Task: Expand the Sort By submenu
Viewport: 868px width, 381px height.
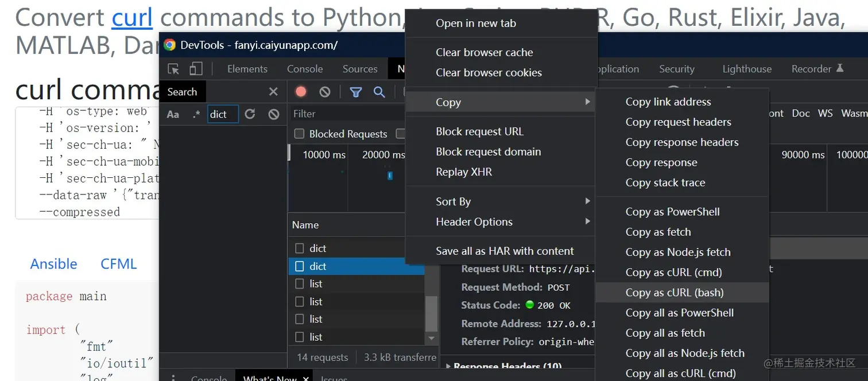Action: 501,201
